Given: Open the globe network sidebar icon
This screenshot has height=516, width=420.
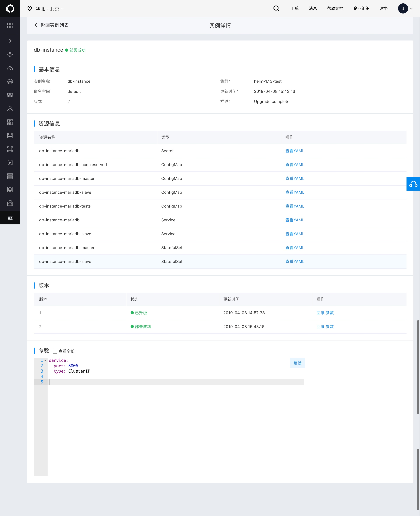Looking at the screenshot, I should 10,82.
